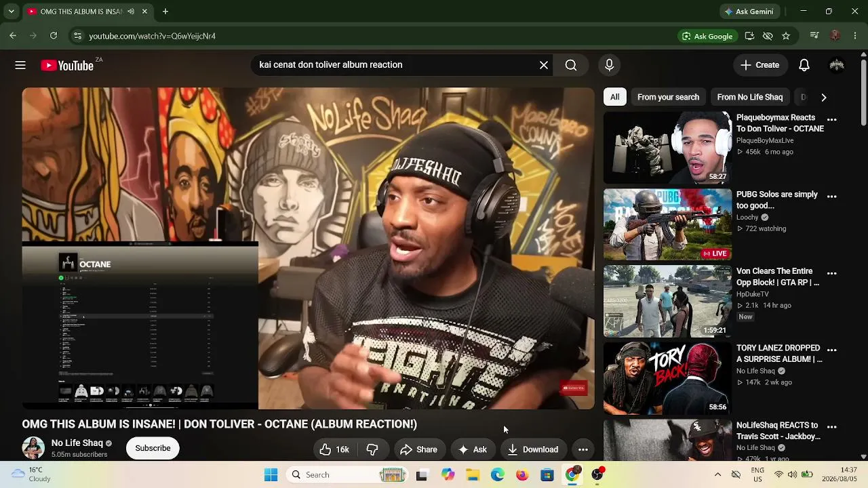The image size is (868, 488).
Task: Go to YouTube home via logo
Action: point(67,65)
